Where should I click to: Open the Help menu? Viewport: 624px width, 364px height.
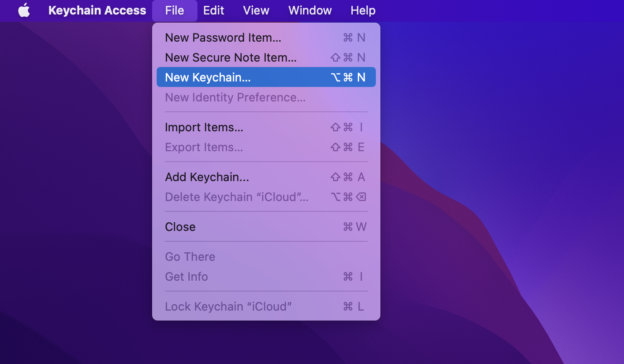(x=363, y=10)
